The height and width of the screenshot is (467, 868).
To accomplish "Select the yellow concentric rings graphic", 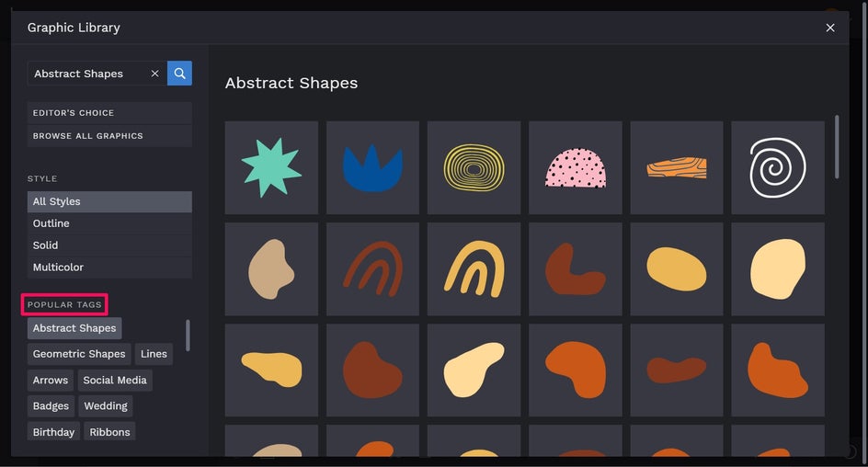I will [474, 167].
